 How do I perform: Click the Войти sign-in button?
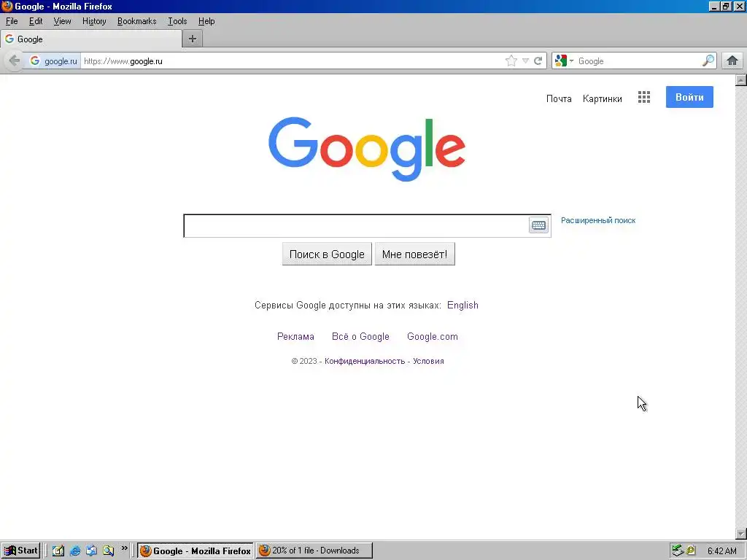click(689, 97)
